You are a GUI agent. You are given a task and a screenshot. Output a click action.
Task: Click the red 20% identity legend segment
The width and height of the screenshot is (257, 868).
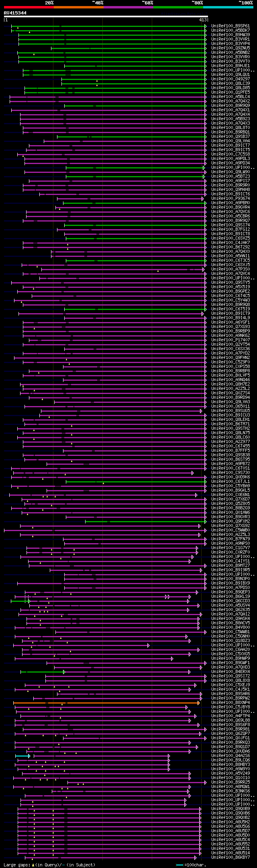[29, 7]
